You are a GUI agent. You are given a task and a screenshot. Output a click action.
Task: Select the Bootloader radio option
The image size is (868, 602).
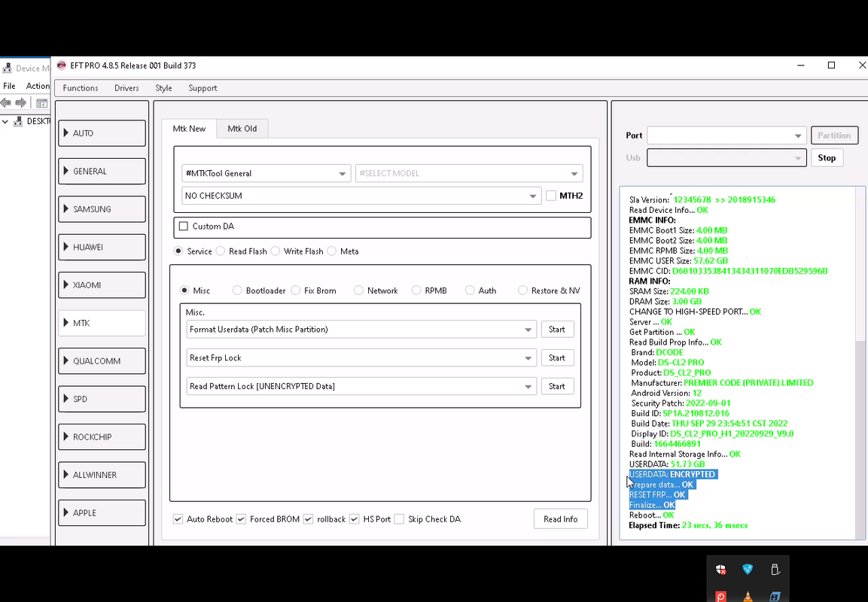click(237, 290)
